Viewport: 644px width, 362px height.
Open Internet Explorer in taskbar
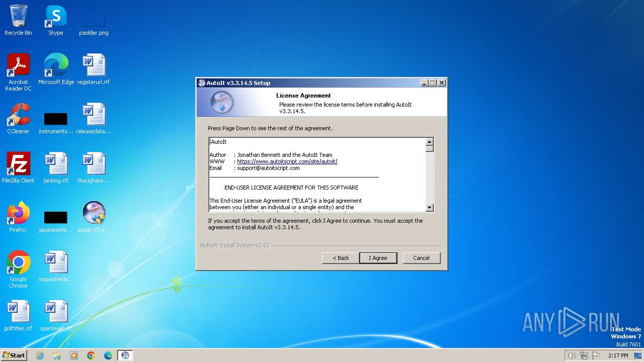(40, 355)
